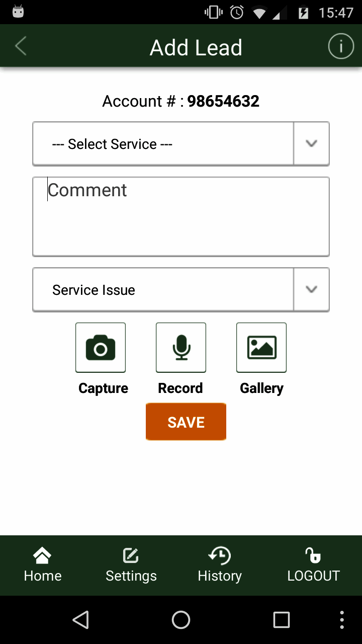The width and height of the screenshot is (362, 644).
Task: Tap the Capture camera icon
Action: 101,348
